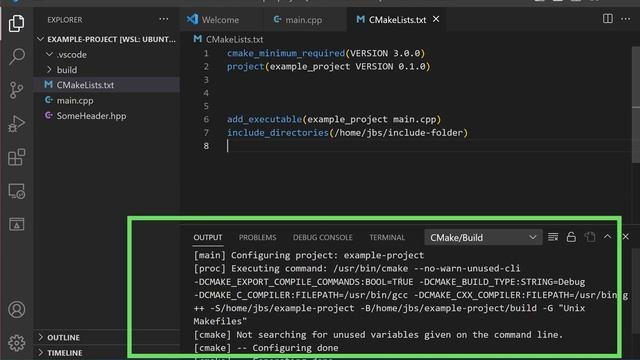The height and width of the screenshot is (360, 640).
Task: Open output log in editor
Action: [589, 237]
